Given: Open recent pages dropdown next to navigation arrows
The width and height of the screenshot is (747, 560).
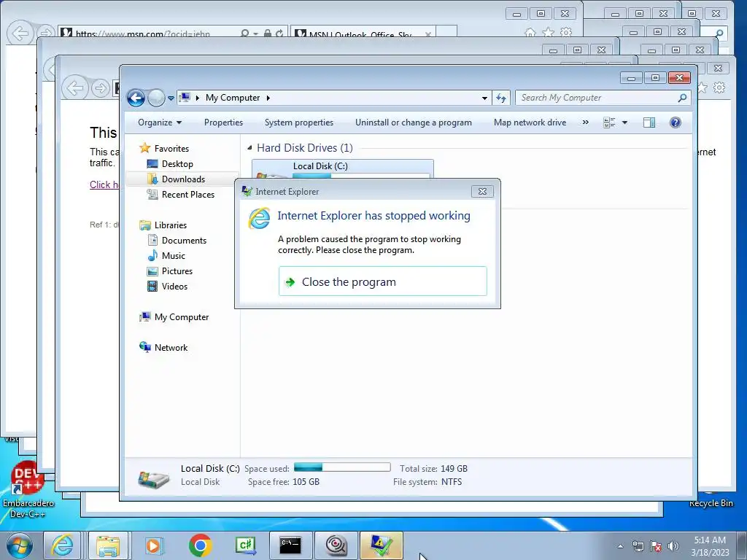Looking at the screenshot, I should coord(171,98).
